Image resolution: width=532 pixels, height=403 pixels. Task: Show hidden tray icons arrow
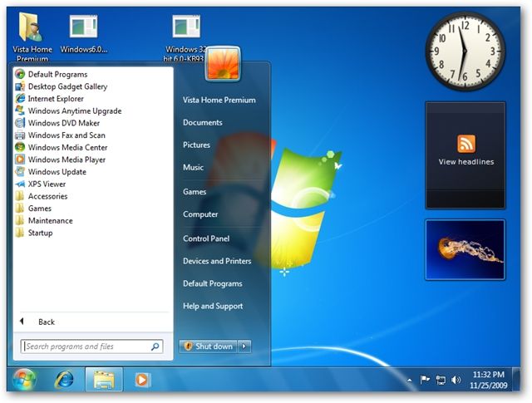point(410,381)
